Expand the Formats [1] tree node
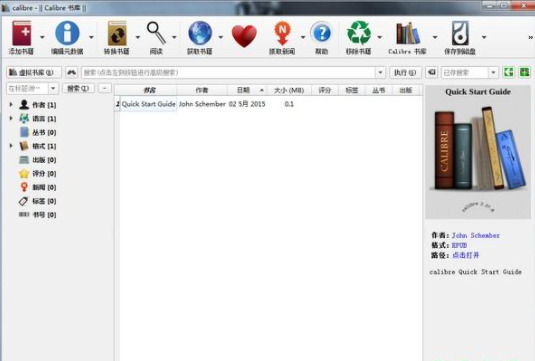Image resolution: width=535 pixels, height=361 pixels. click(11, 146)
